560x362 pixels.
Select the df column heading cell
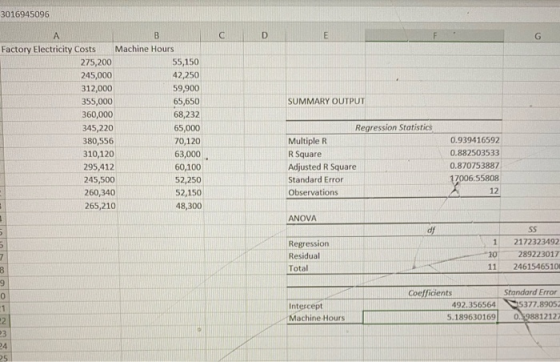431,230
